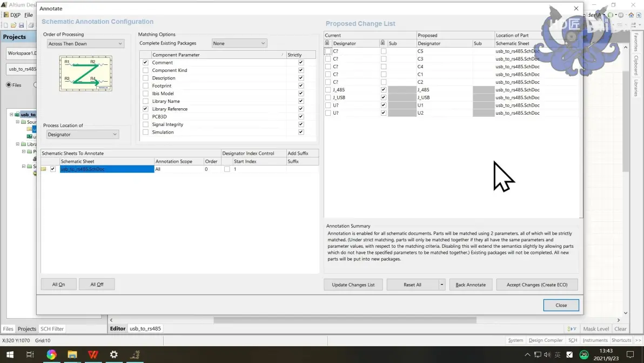Open Windows Start menu

[x=10, y=354]
